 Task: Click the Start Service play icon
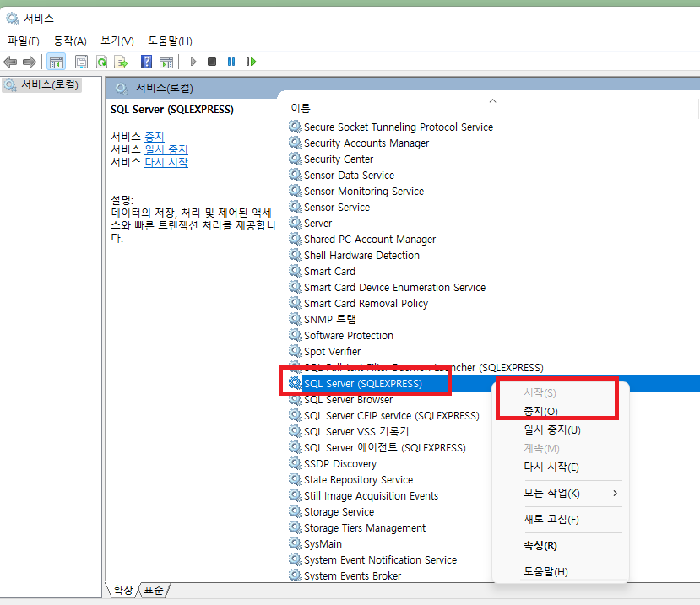click(193, 62)
